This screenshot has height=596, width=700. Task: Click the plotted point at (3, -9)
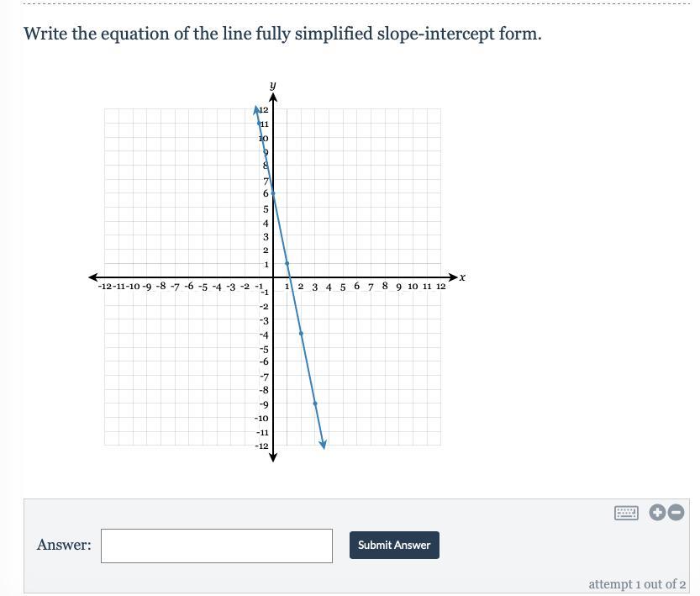point(315,403)
